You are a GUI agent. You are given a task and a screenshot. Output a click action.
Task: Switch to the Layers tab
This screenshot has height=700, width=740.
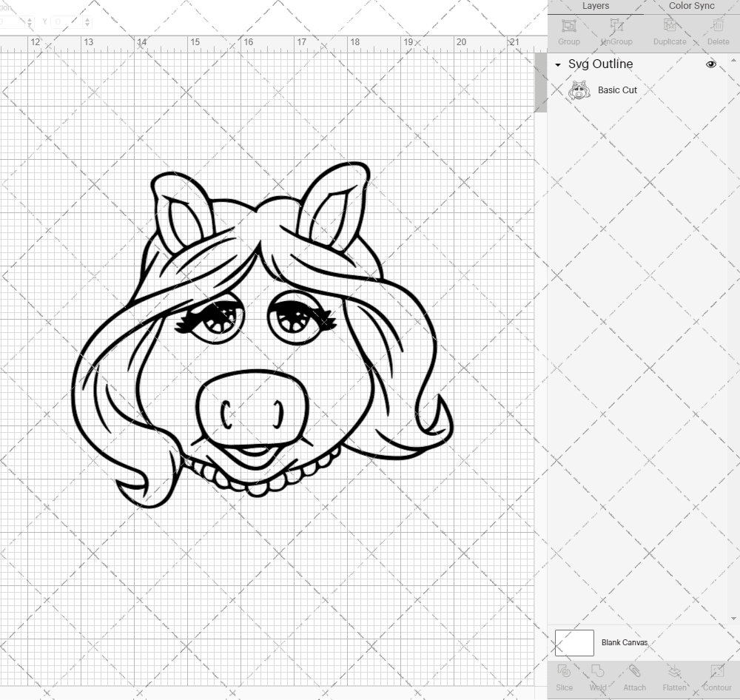[596, 6]
